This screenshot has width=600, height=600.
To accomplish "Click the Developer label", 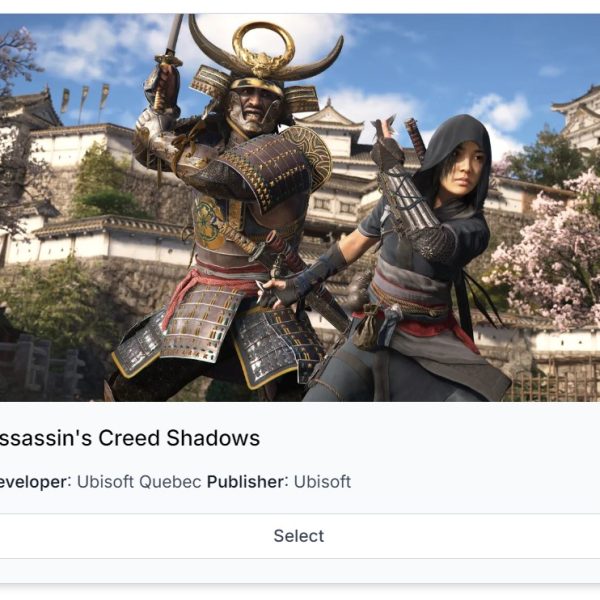I will (34, 482).
